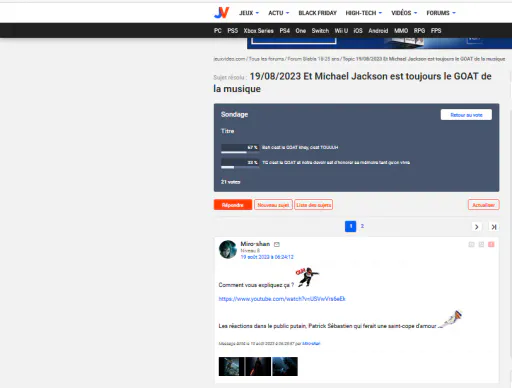The image size is (512, 388).
Task: Open first signature thumbnail image
Action: point(231,366)
